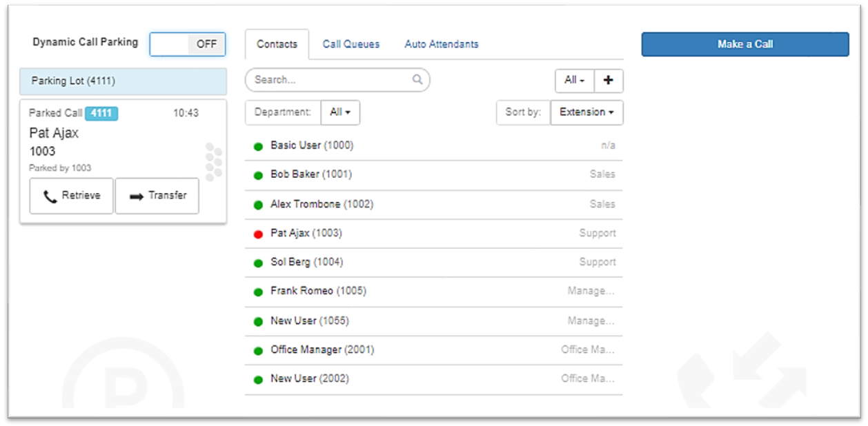Click the 'Parked by 1003' text
The height and width of the screenshot is (426, 868).
tap(60, 168)
